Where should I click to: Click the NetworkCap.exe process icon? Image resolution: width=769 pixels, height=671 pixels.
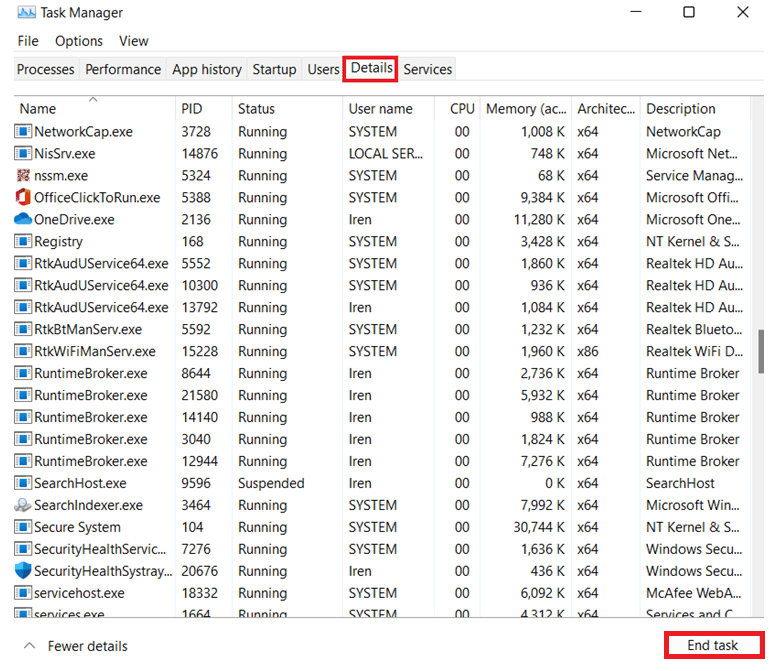[x=23, y=131]
